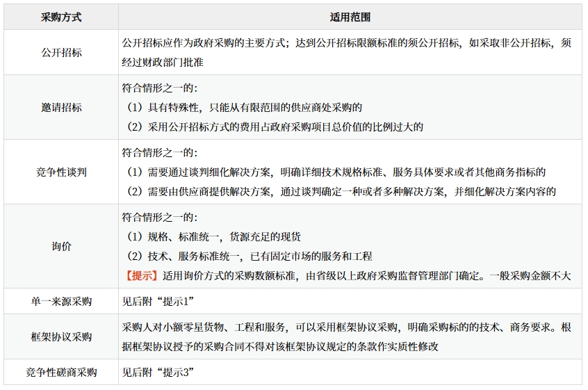Viewport: 588px width, 390px height.
Task: Click the line starting 采购人对小额零星货物
Action: [346, 327]
